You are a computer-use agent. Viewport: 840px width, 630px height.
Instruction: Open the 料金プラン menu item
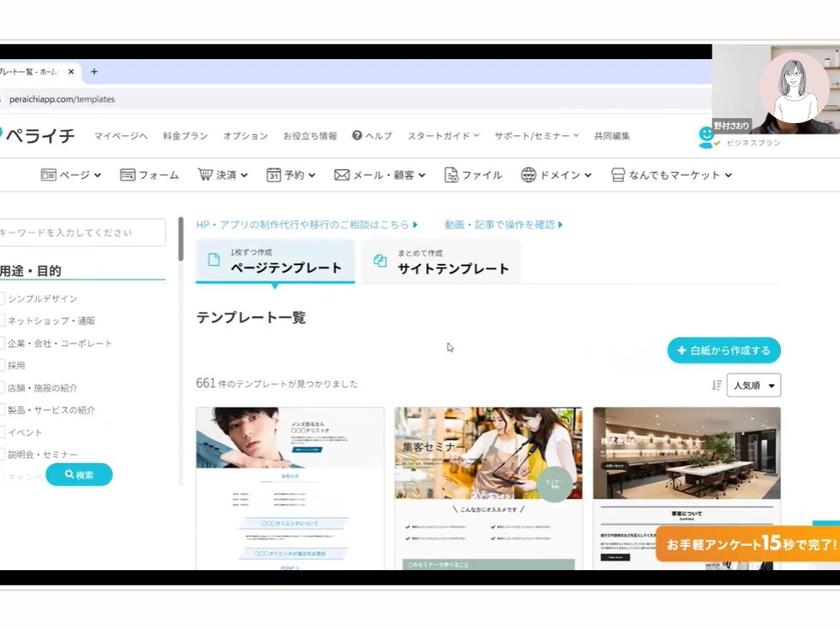[x=185, y=136]
